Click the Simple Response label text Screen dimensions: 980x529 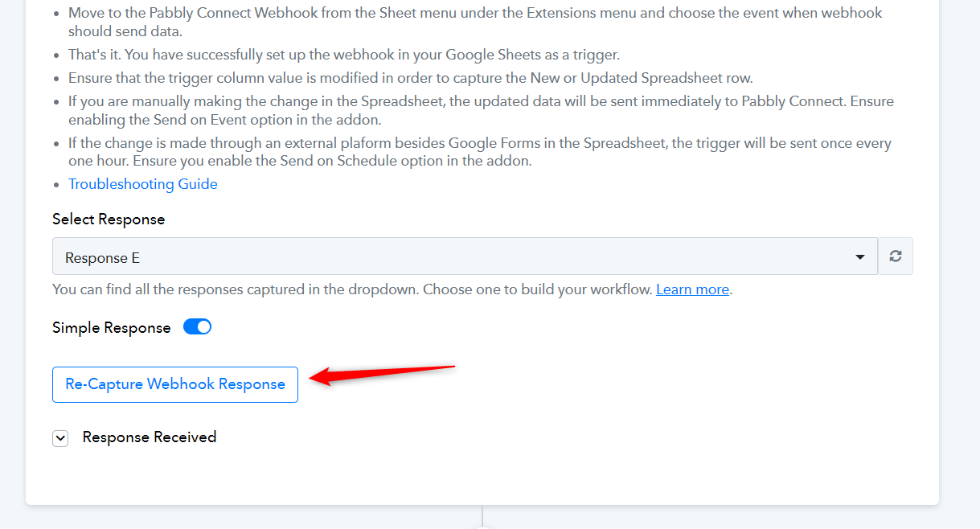point(112,328)
